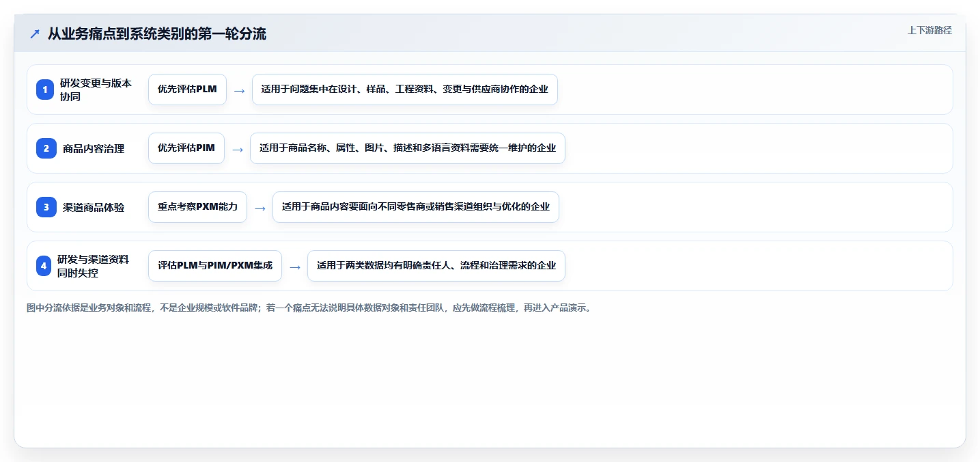Viewport: 980px width, 462px height.
Task: Select 评估PLM与PIM/PXM集成 box
Action: 215,266
